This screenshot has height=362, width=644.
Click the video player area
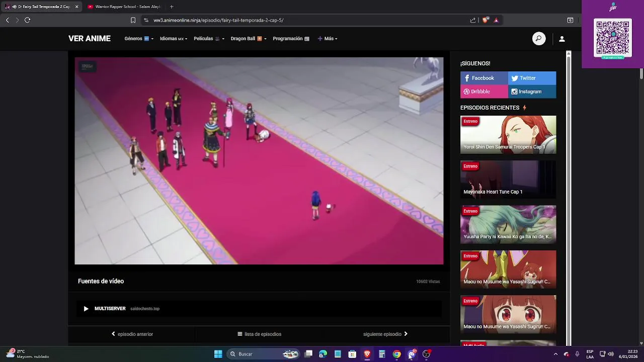click(259, 161)
